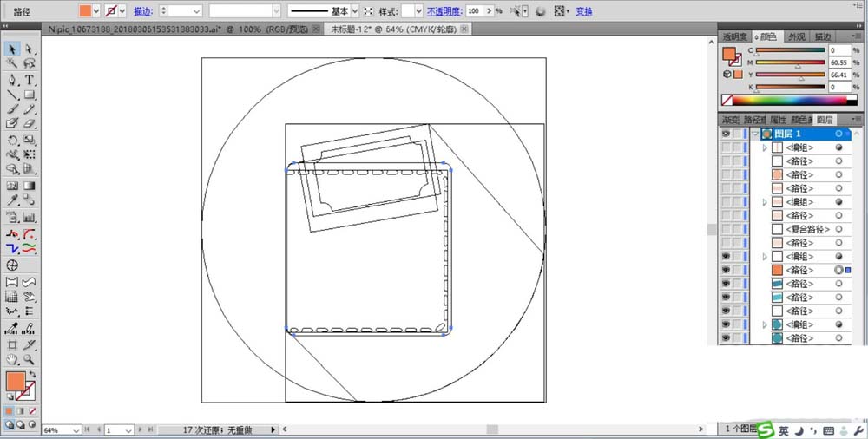Open fill color dropdown in control bar
The image size is (868, 439).
pos(96,11)
